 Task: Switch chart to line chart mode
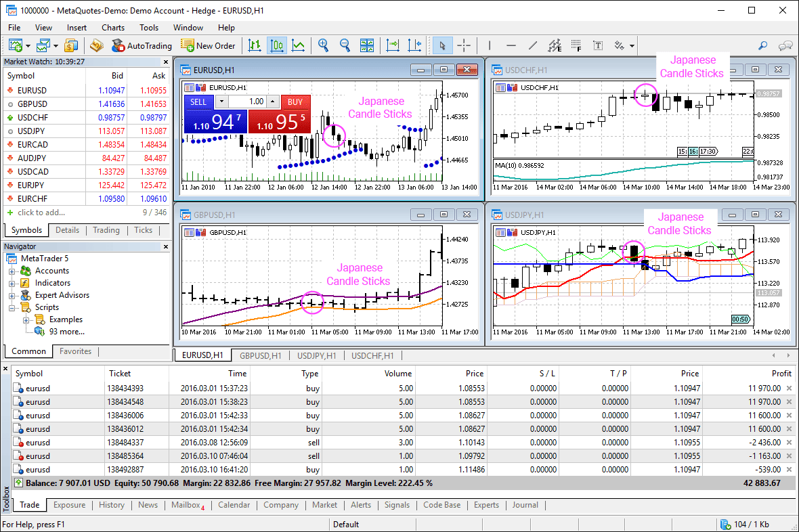pos(299,46)
